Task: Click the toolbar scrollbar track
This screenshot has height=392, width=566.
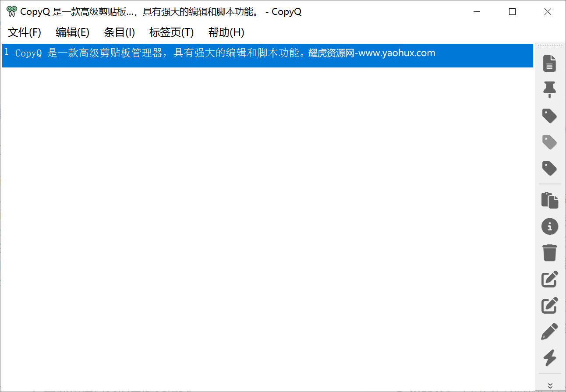Action: [x=563, y=175]
